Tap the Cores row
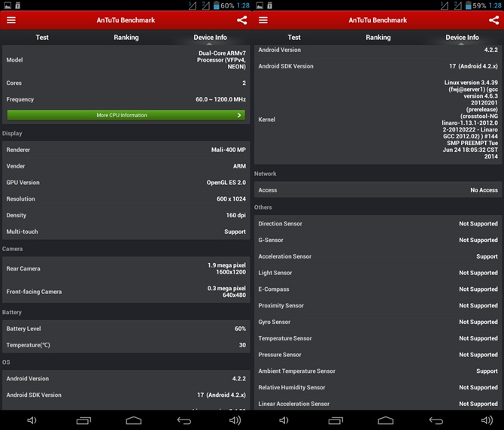 click(x=126, y=83)
